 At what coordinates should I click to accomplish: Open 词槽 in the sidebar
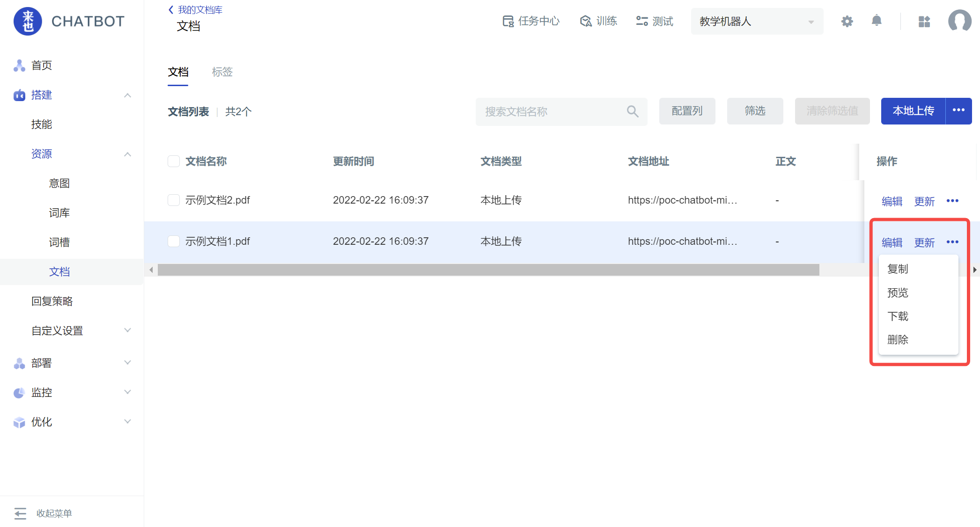click(x=59, y=242)
